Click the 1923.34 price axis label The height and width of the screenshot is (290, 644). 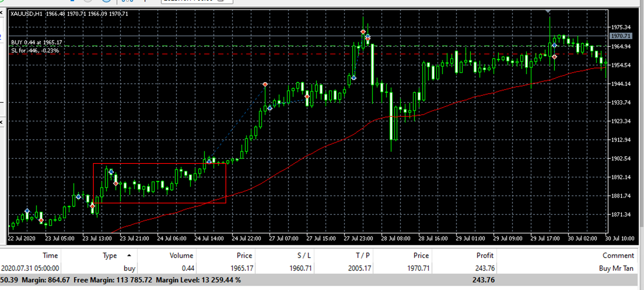pos(621,121)
